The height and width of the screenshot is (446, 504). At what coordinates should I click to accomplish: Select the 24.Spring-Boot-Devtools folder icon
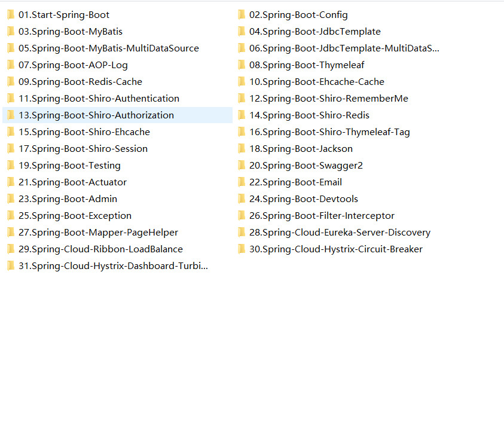[x=242, y=198]
